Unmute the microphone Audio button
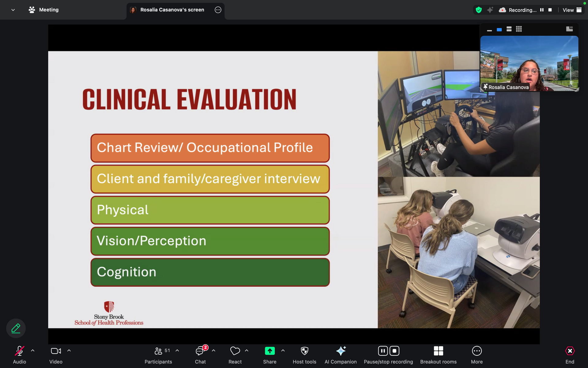588x368 pixels. 19,351
